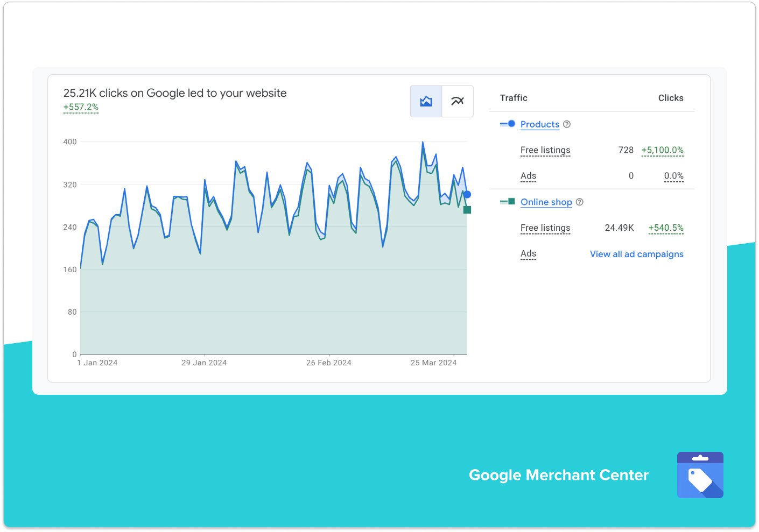Open Free listings under Online shop
Screen dimensions: 759x532
click(545, 228)
